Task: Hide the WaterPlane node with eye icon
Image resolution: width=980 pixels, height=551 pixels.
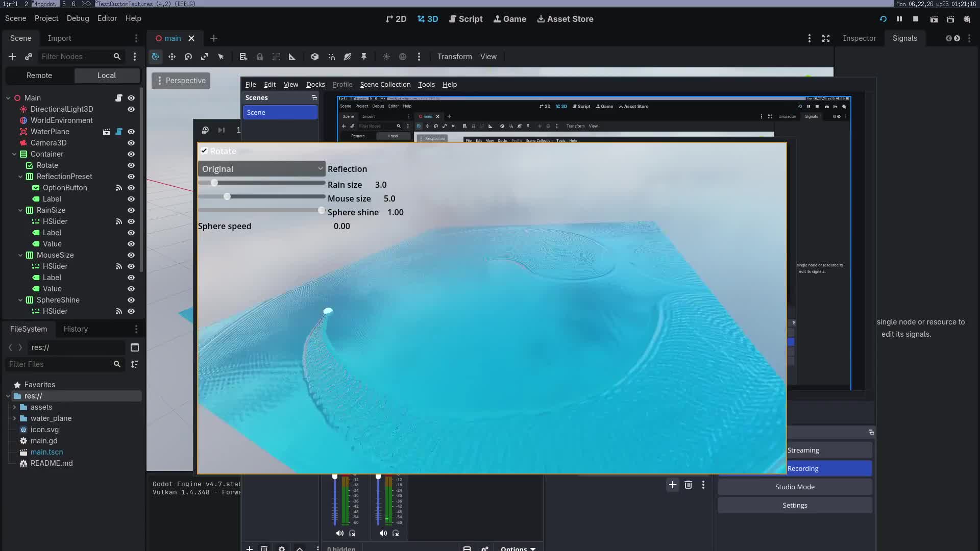Action: click(x=131, y=132)
